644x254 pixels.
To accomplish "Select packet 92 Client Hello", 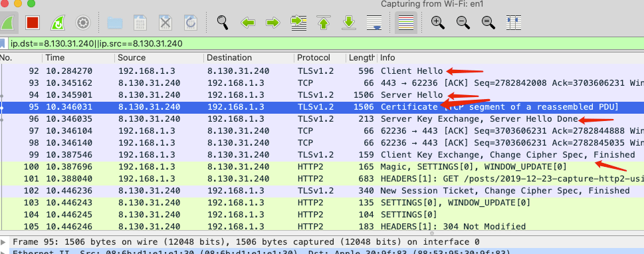I will [x=322, y=71].
